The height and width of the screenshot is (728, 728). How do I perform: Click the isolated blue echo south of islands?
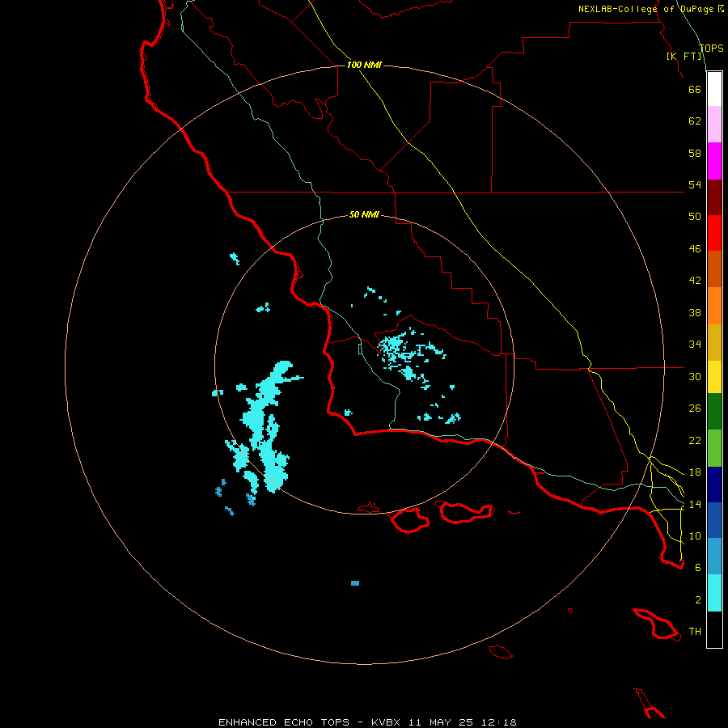tap(355, 583)
